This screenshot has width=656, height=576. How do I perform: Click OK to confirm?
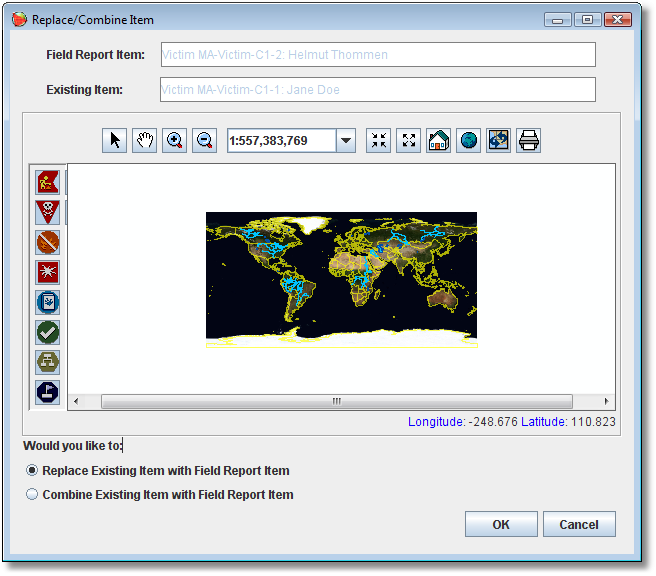[501, 525]
